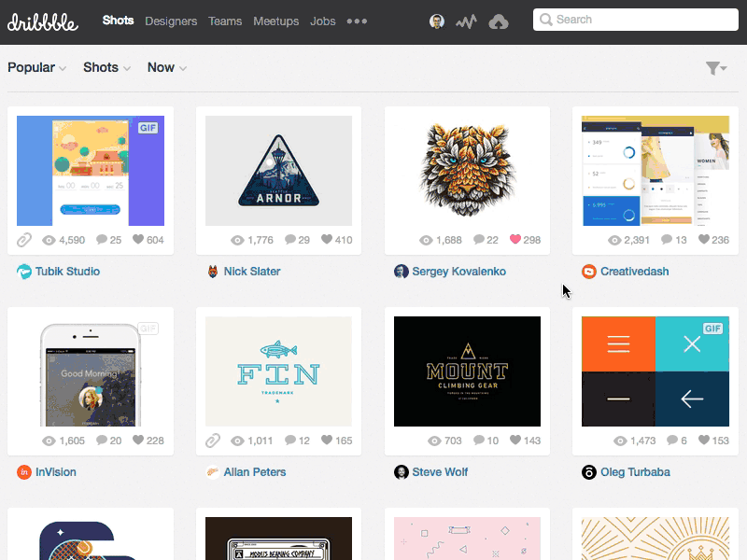Open the 20 comments on InVision shot

[x=108, y=441]
